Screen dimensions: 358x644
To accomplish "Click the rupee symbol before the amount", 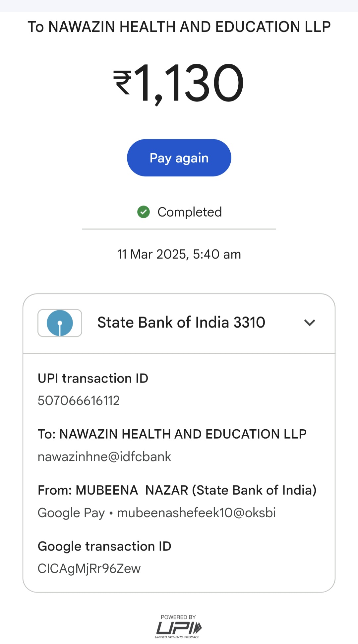I will (122, 83).
